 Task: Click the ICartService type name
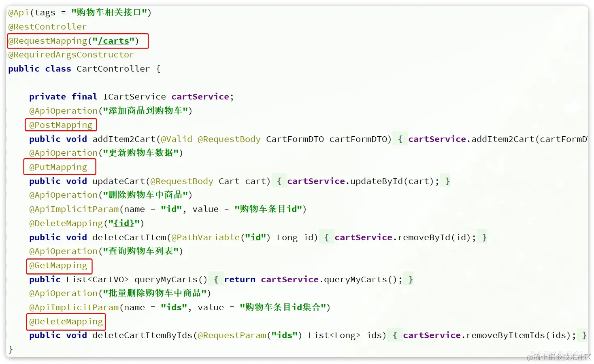(x=134, y=97)
